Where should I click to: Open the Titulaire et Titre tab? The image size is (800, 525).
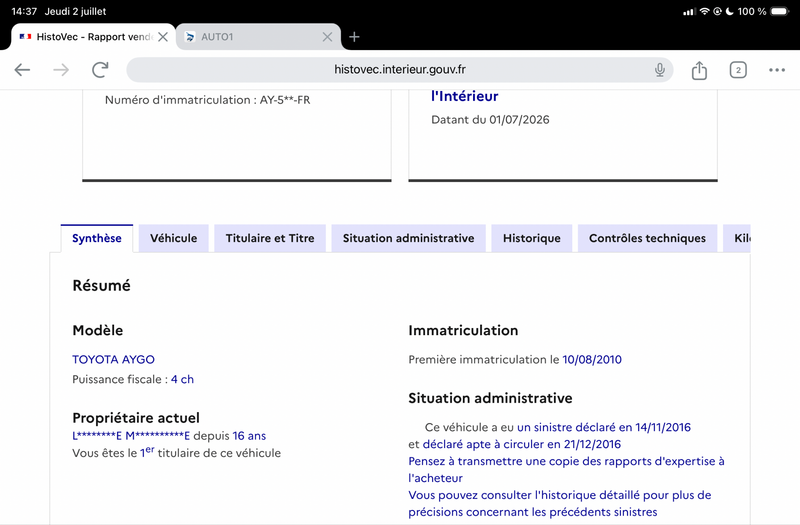point(270,238)
